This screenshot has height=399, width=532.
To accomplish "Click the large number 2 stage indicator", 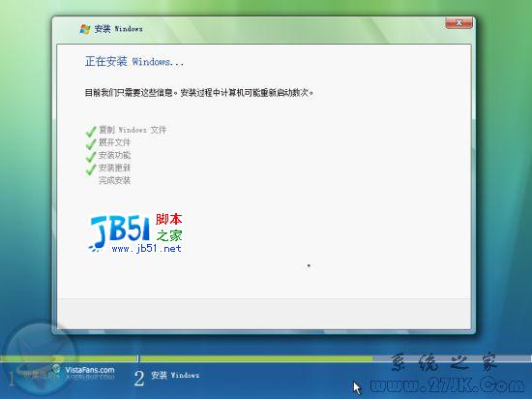I will click(139, 379).
